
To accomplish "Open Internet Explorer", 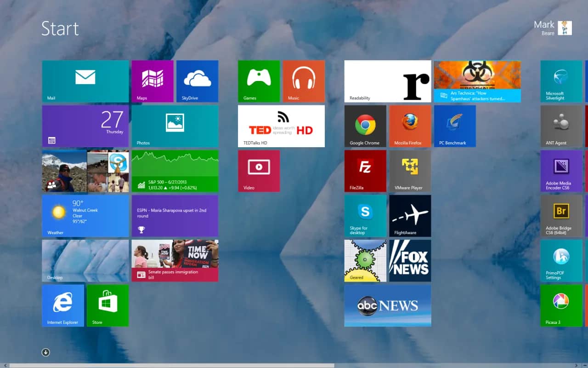I will [x=62, y=305].
